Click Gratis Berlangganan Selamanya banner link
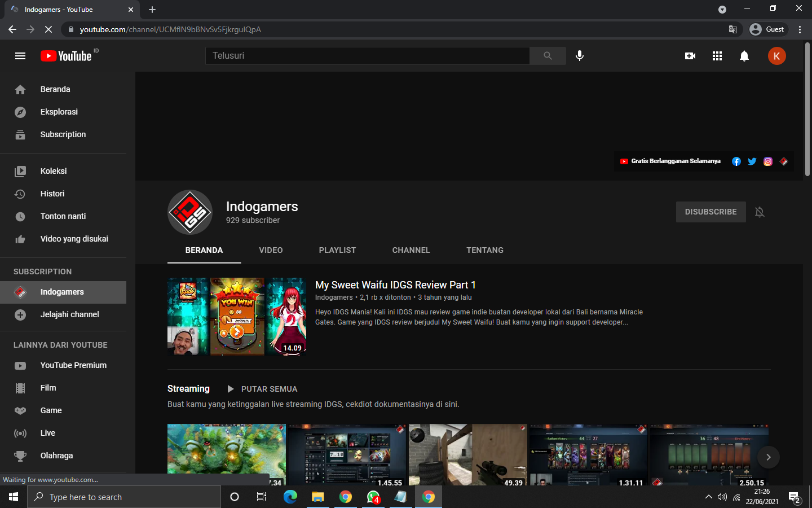The height and width of the screenshot is (508, 812). 670,161
